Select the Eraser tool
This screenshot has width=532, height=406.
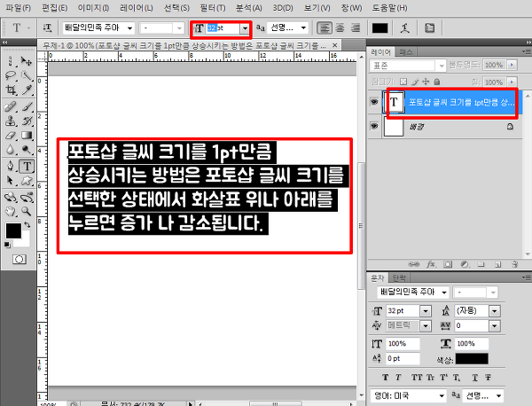coord(11,135)
